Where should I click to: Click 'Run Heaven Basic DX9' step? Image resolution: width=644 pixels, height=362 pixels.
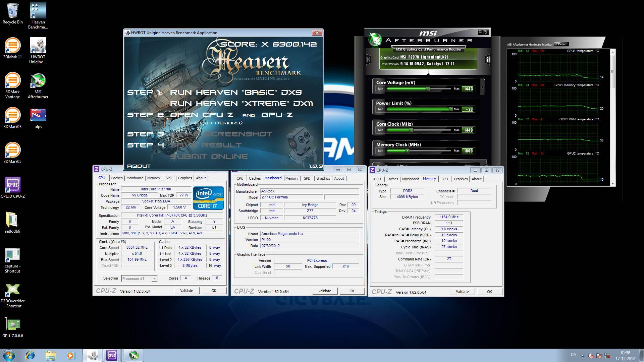236,92
